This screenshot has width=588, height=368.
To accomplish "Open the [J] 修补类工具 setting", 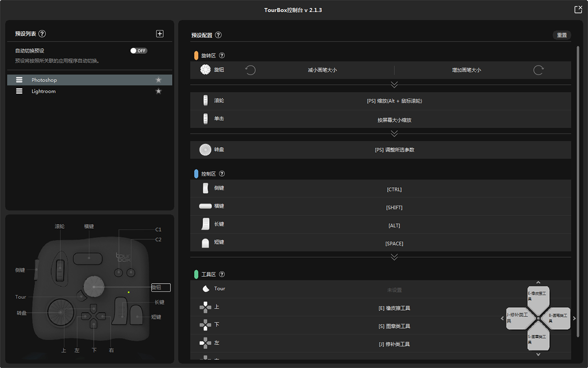I will pos(394,344).
